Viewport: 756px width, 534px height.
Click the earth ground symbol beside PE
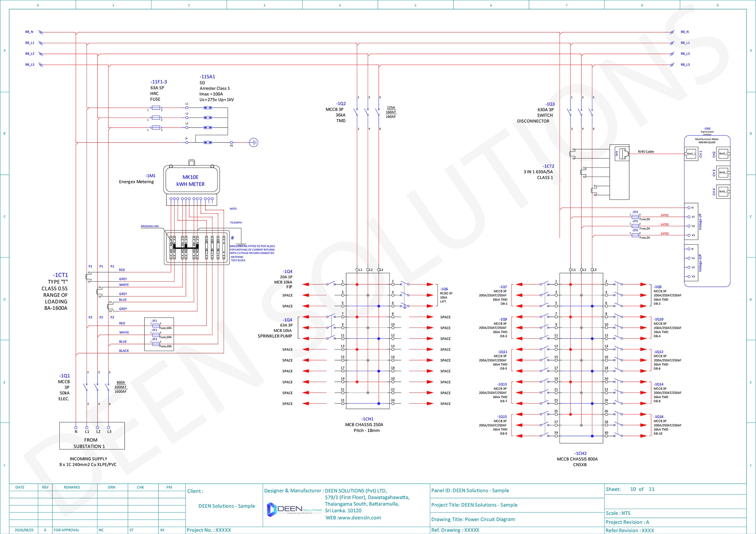click(254, 142)
